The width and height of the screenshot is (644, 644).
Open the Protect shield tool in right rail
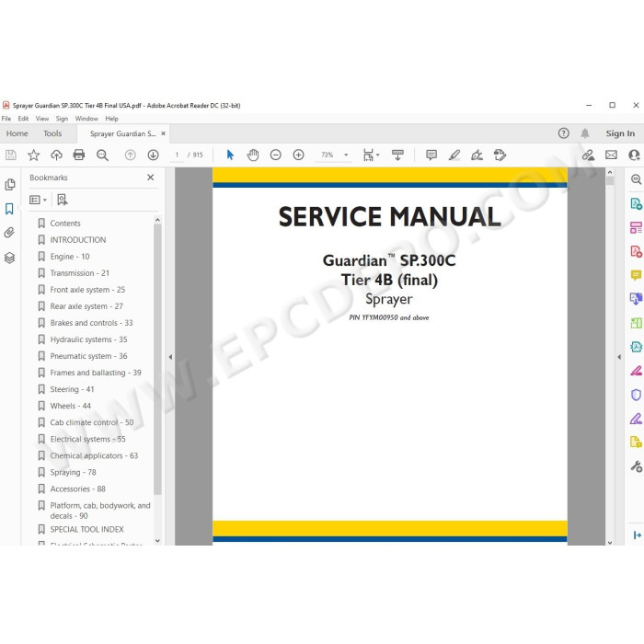(636, 395)
